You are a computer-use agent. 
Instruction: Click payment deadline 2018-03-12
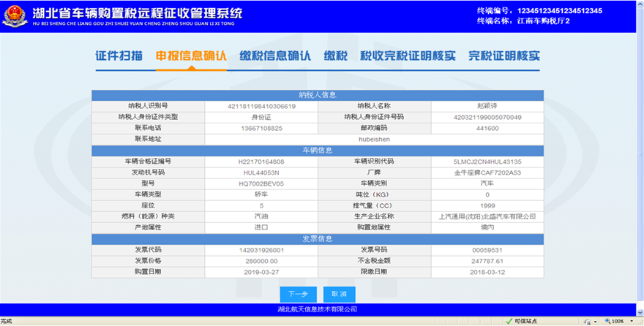point(487,273)
